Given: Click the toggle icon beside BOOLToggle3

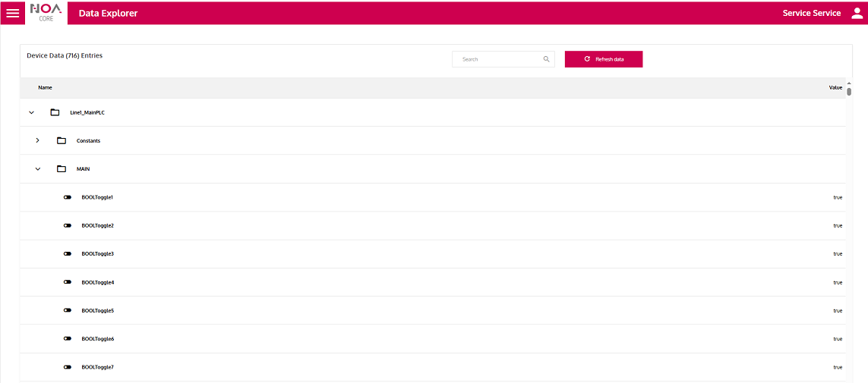Looking at the screenshot, I should pyautogui.click(x=68, y=253).
